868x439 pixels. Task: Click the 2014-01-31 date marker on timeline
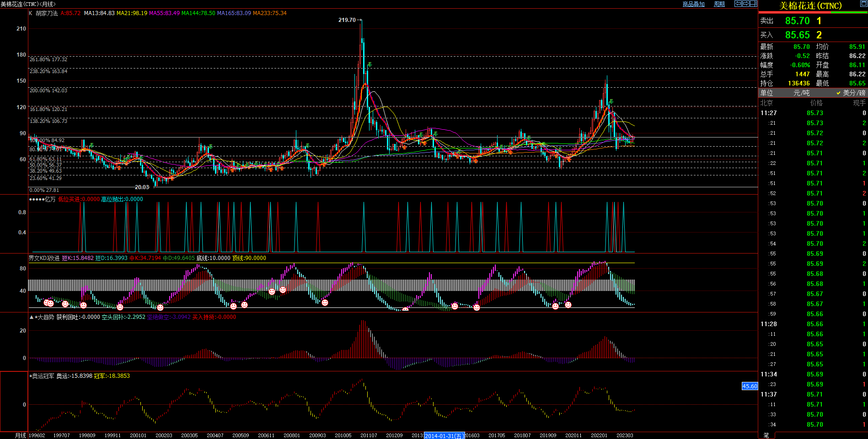coord(444,436)
